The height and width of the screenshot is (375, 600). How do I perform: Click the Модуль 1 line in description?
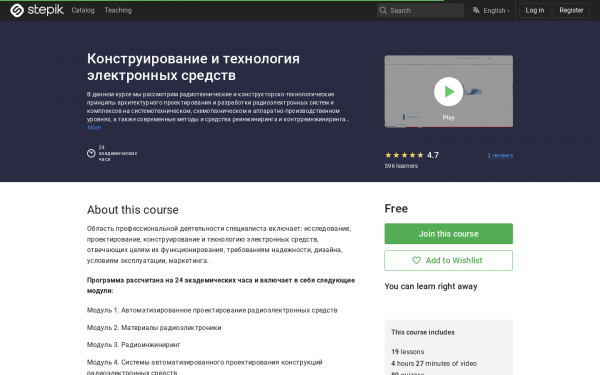pos(212,310)
